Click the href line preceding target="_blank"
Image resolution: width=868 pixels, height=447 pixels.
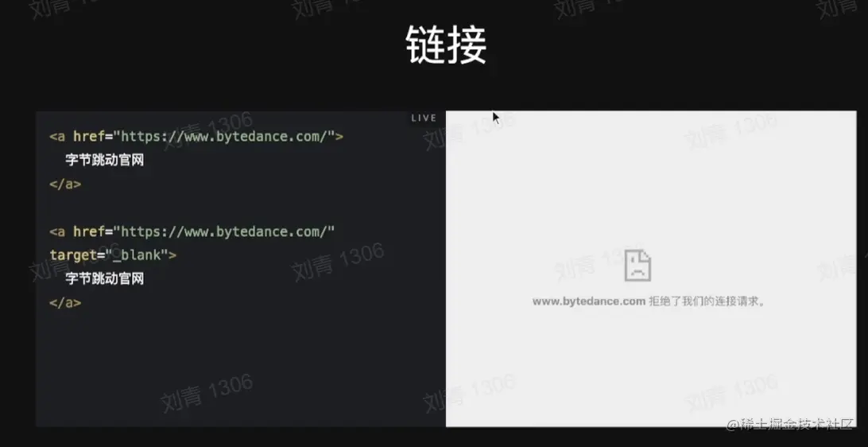(x=192, y=231)
